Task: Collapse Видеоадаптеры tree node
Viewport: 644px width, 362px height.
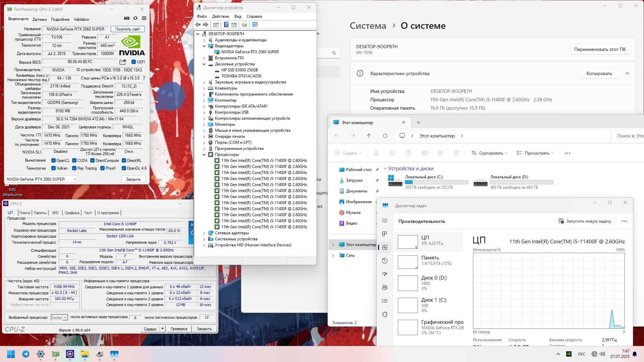Action: coord(204,46)
